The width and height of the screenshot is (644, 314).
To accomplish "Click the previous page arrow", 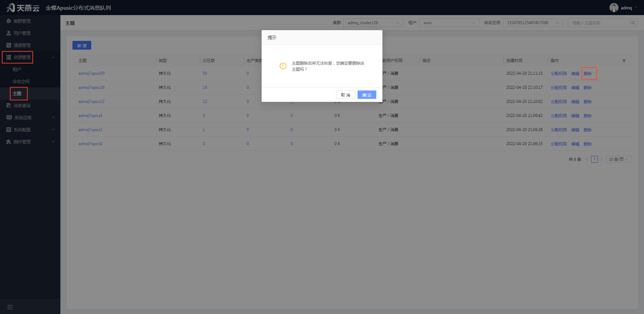I will [x=587, y=160].
